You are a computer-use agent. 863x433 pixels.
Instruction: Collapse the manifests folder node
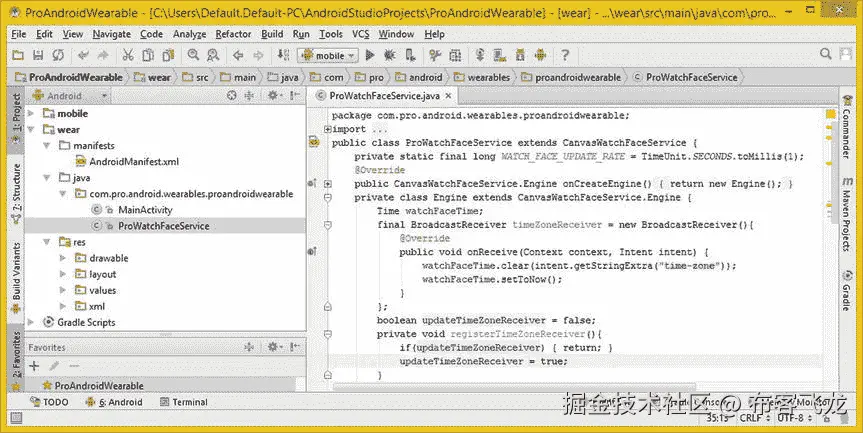click(x=47, y=146)
